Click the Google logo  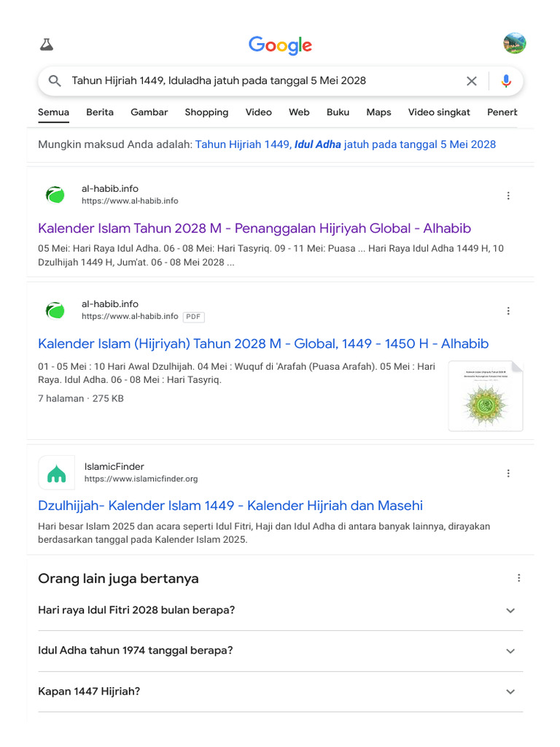coord(280,45)
